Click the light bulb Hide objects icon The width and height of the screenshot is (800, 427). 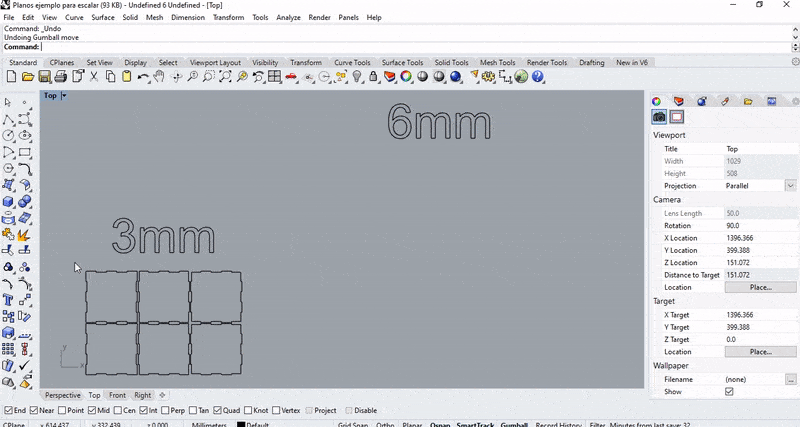(357, 77)
